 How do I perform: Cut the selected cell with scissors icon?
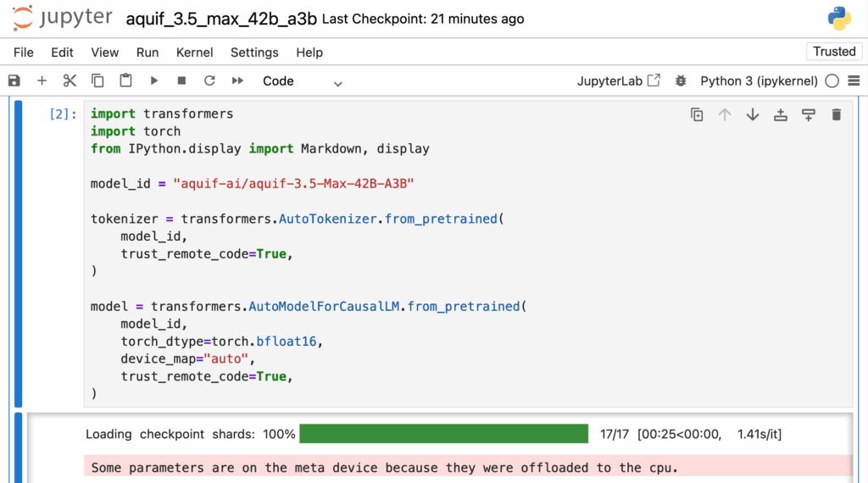(x=70, y=80)
